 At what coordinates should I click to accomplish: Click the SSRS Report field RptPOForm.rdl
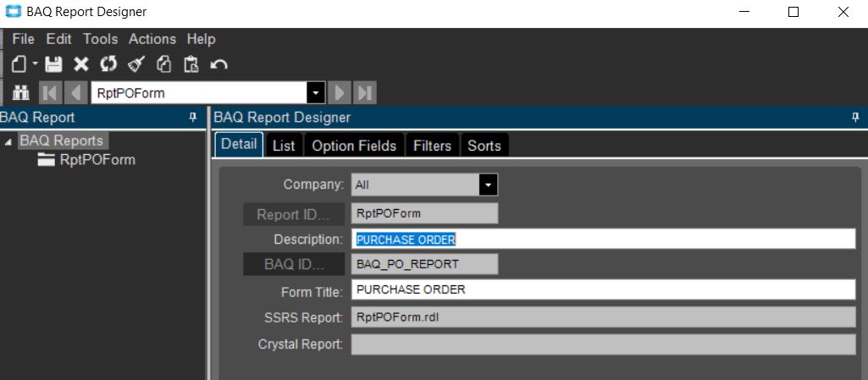604,317
